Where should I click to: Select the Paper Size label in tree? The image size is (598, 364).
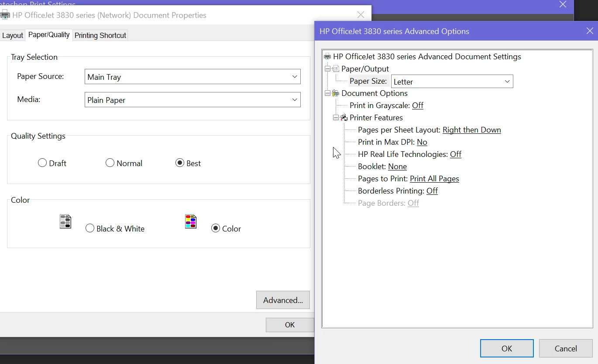click(368, 81)
